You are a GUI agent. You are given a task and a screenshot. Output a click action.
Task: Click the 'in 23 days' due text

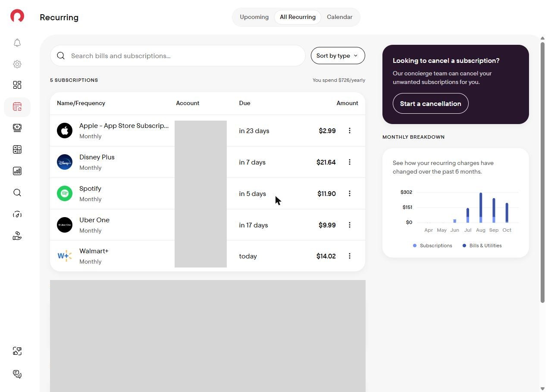(x=254, y=131)
